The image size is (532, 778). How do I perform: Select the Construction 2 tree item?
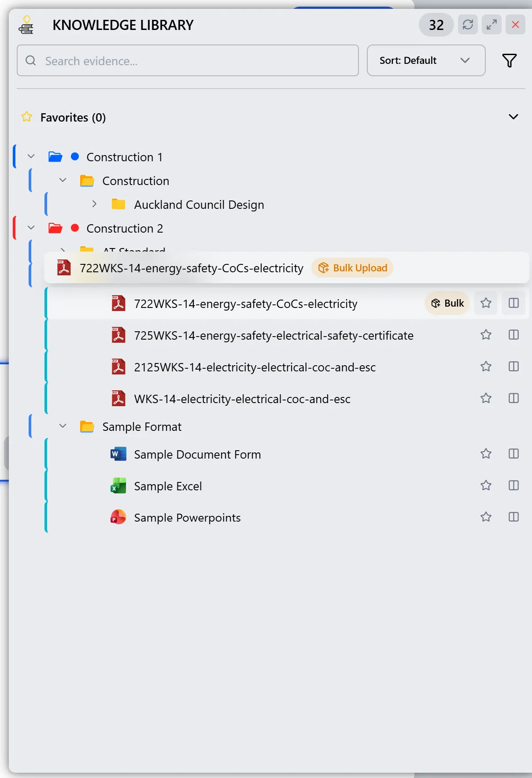[125, 228]
